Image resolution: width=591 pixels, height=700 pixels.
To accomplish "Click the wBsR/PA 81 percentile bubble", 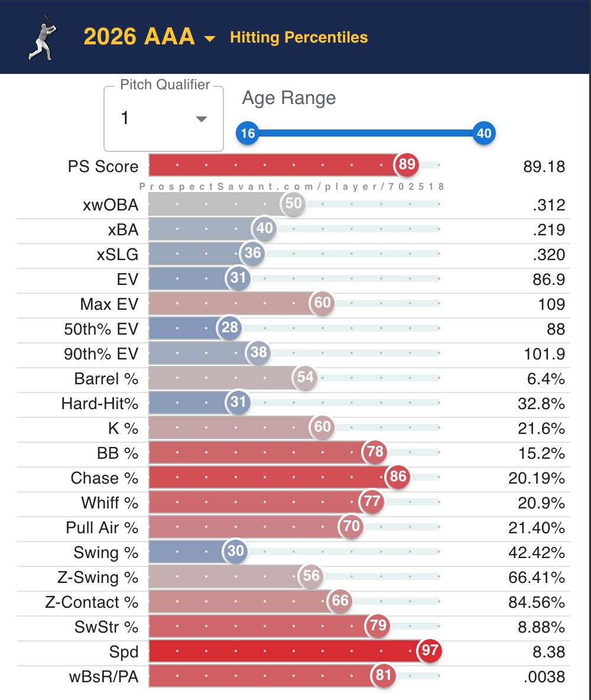I will pyautogui.click(x=384, y=675).
